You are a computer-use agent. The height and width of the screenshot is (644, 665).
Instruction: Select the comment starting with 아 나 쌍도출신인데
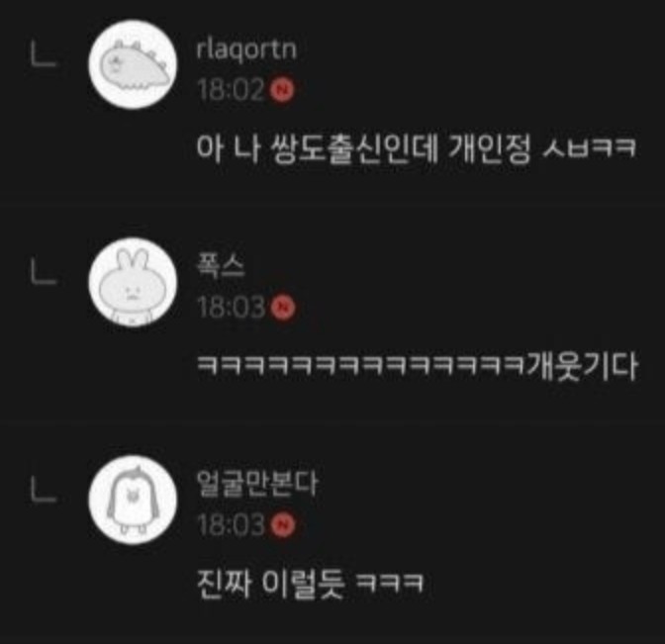417,148
